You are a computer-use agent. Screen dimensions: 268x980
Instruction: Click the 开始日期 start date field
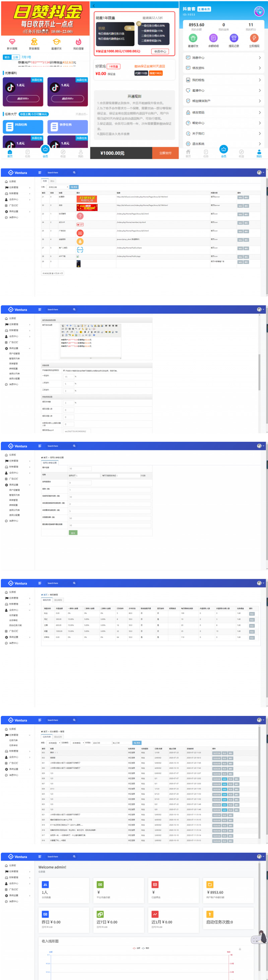(x=101, y=743)
